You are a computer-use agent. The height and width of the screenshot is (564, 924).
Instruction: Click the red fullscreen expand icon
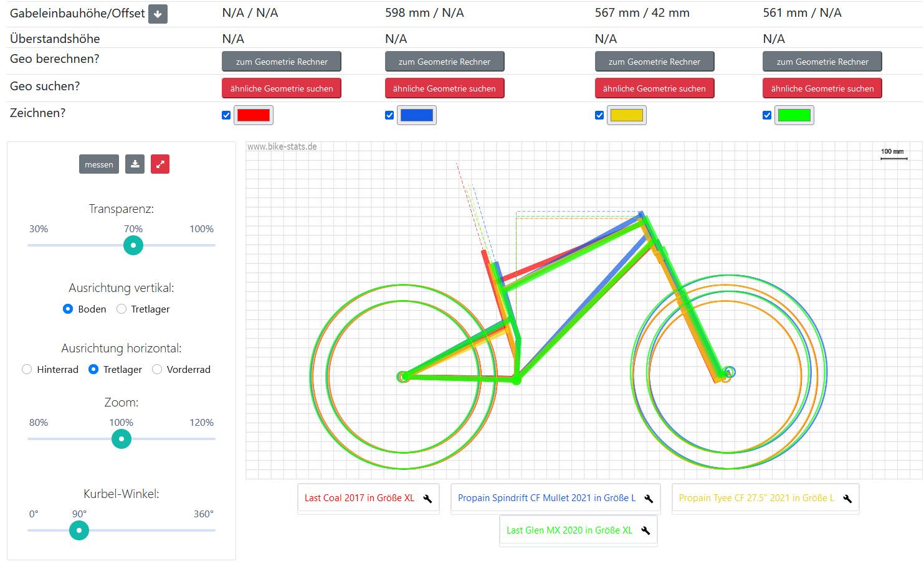point(160,164)
